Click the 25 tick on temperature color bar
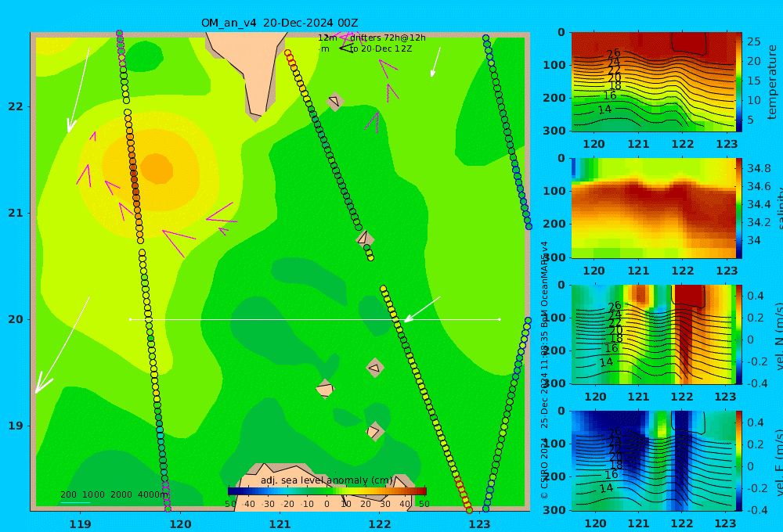783x532 pixels. 754,42
